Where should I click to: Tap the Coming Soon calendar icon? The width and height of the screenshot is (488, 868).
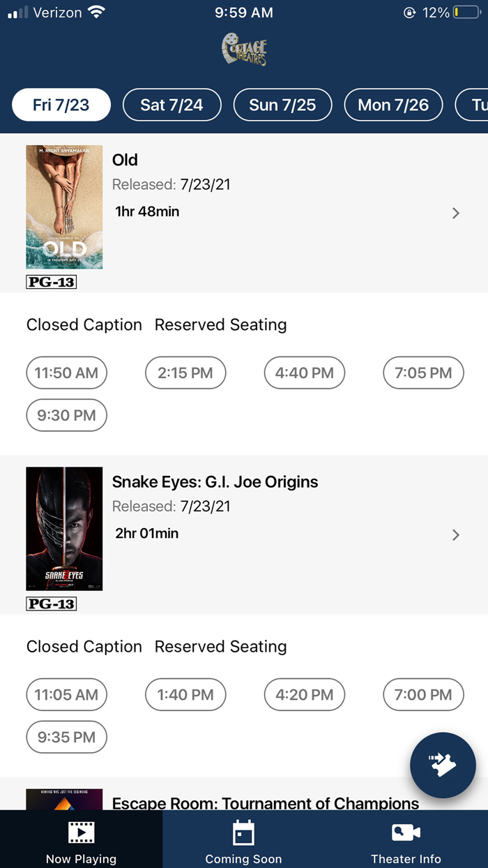tap(243, 832)
